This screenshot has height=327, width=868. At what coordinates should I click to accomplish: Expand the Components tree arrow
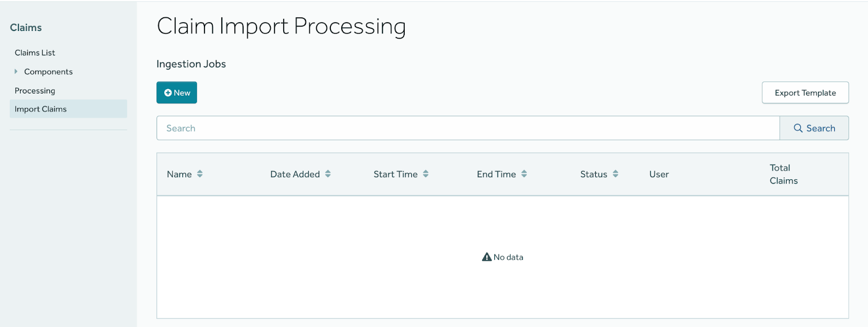tap(16, 71)
